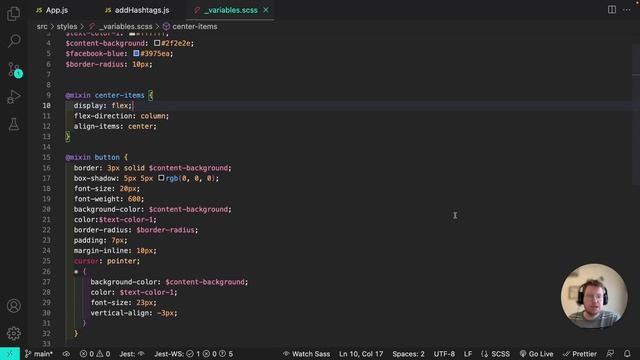Select the _variables.scss tab
Screen dimensions: 640x360
pos(231,10)
